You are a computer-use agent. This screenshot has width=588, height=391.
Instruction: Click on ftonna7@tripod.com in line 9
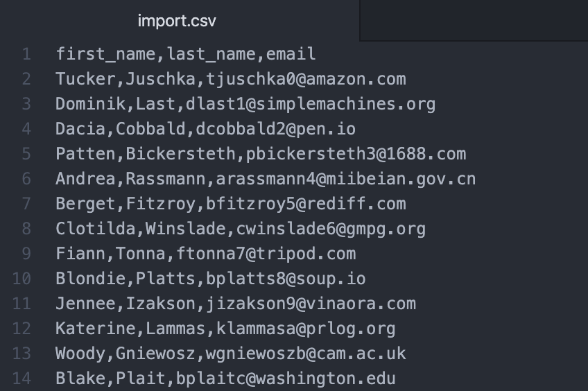click(x=266, y=254)
